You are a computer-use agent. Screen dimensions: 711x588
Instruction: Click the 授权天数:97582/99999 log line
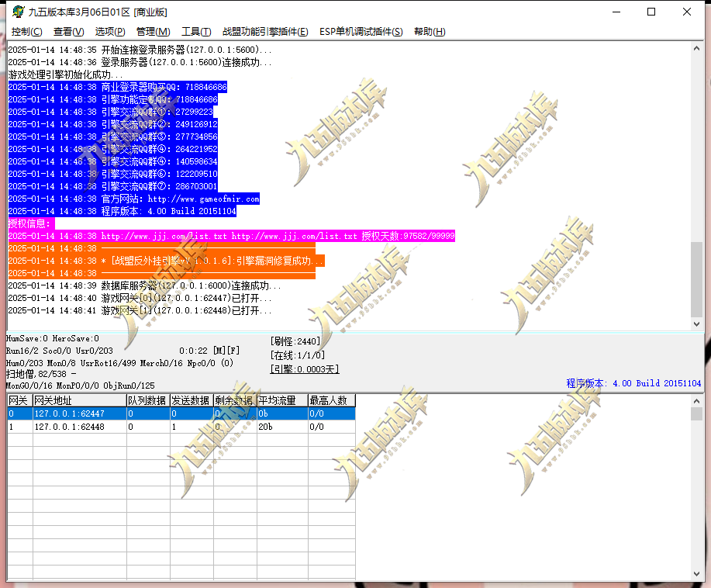coord(231,236)
